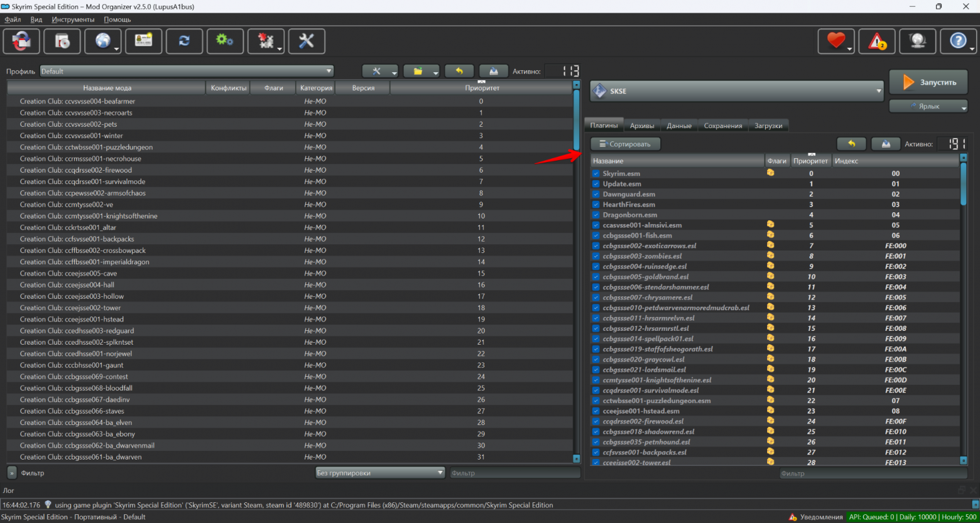
Task: Select mod row ccbgssse069-contest
Action: pyautogui.click(x=290, y=377)
